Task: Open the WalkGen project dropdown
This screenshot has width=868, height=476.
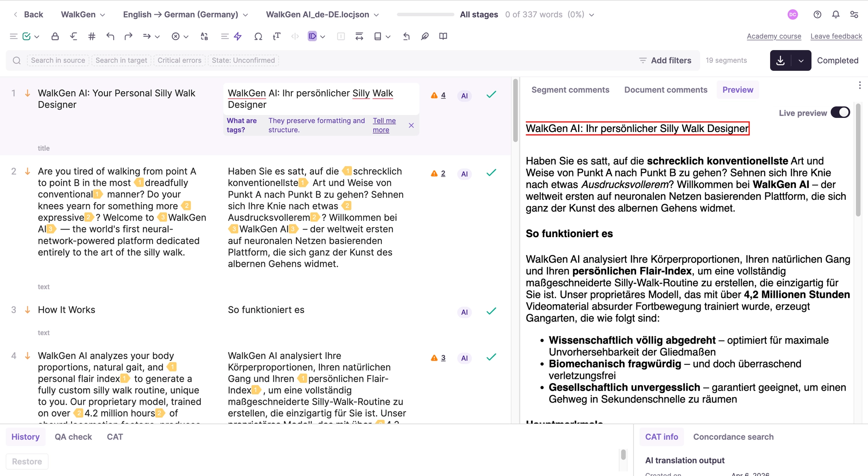Action: pos(83,14)
